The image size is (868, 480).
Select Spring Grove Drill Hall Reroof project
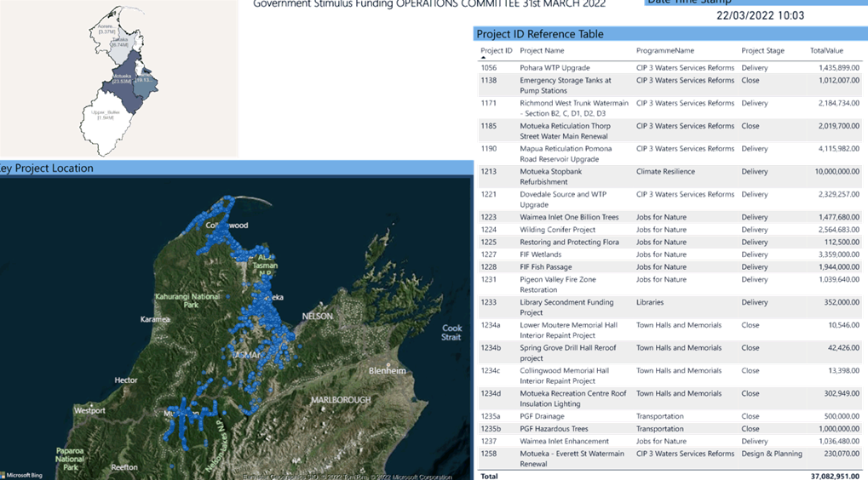coord(568,353)
